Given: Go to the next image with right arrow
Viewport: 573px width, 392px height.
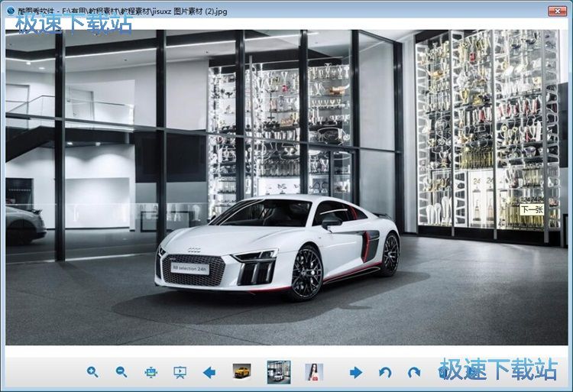Looking at the screenshot, I should point(355,372).
